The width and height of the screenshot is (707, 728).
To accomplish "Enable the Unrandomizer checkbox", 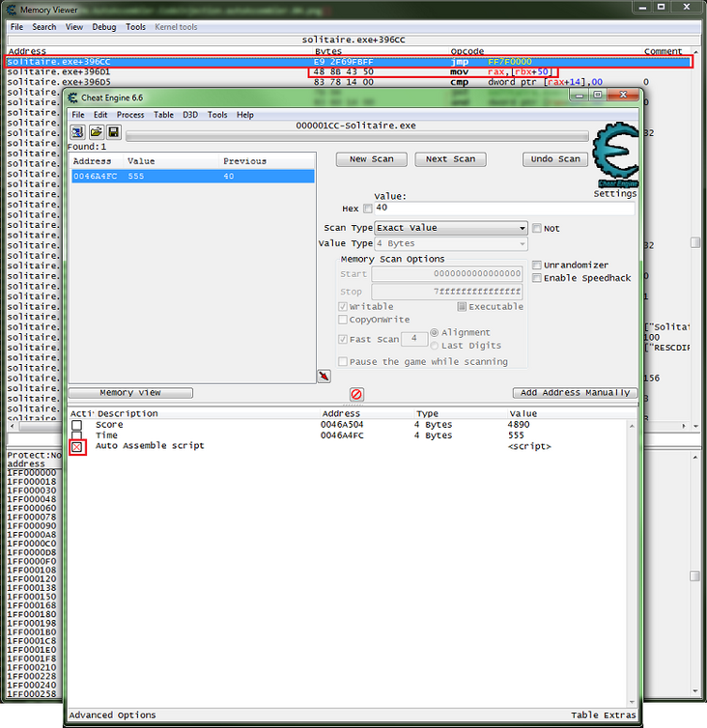I will pyautogui.click(x=536, y=266).
